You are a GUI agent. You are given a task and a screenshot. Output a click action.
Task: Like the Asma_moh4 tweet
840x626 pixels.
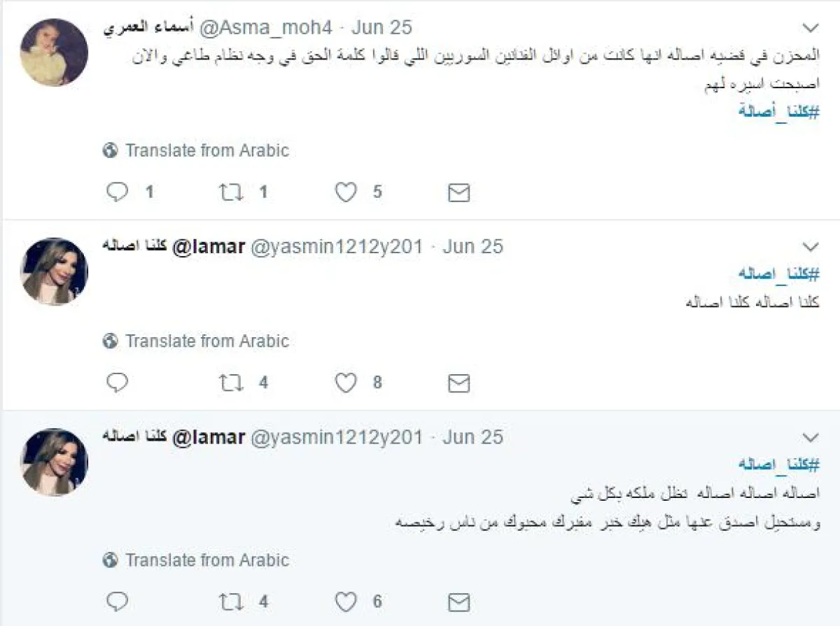coord(346,192)
